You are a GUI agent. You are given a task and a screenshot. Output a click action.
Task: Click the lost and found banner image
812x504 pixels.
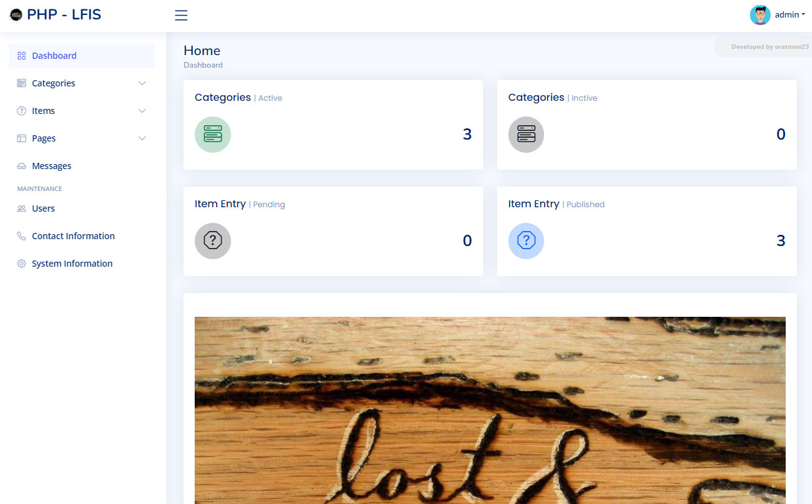[x=490, y=410]
